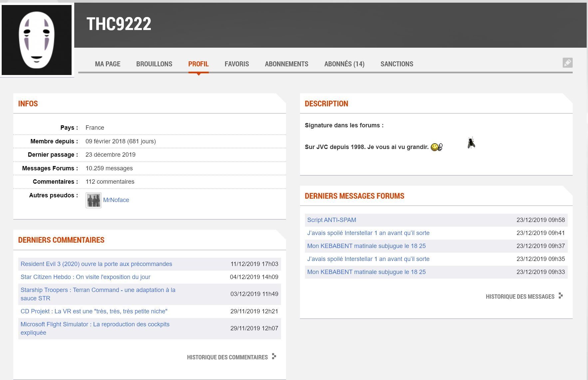Open the Favoris tab
The height and width of the screenshot is (380, 588).
pos(237,64)
